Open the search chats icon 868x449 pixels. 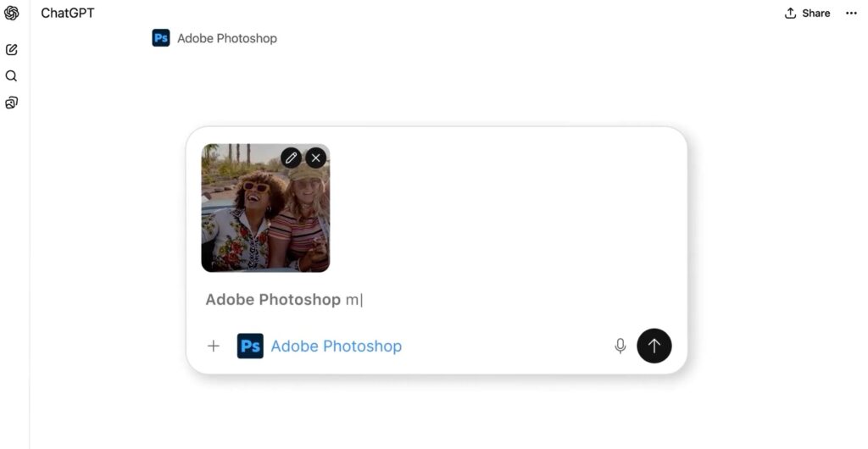click(x=12, y=76)
